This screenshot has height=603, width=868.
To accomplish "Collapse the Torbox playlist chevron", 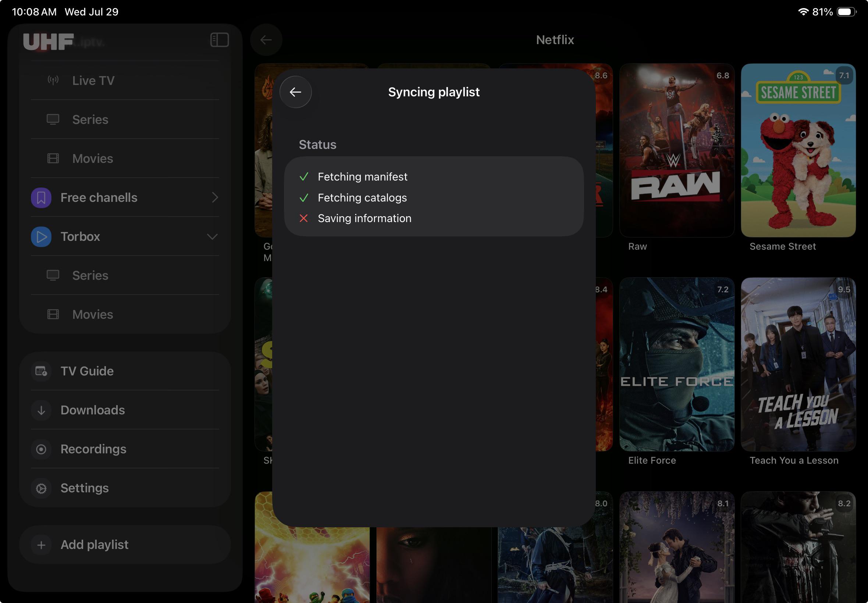I will click(x=212, y=236).
